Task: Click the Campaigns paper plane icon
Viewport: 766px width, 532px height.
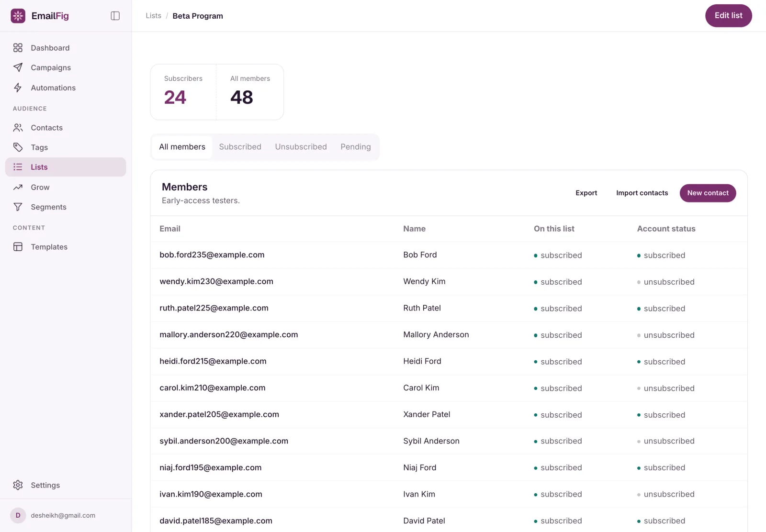Action: (18, 67)
